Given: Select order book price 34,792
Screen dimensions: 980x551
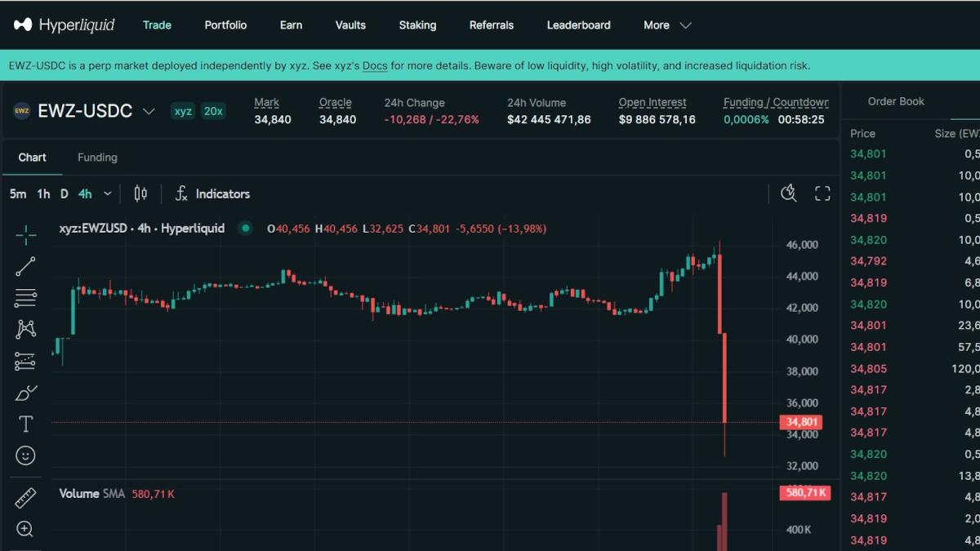Looking at the screenshot, I should (868, 261).
